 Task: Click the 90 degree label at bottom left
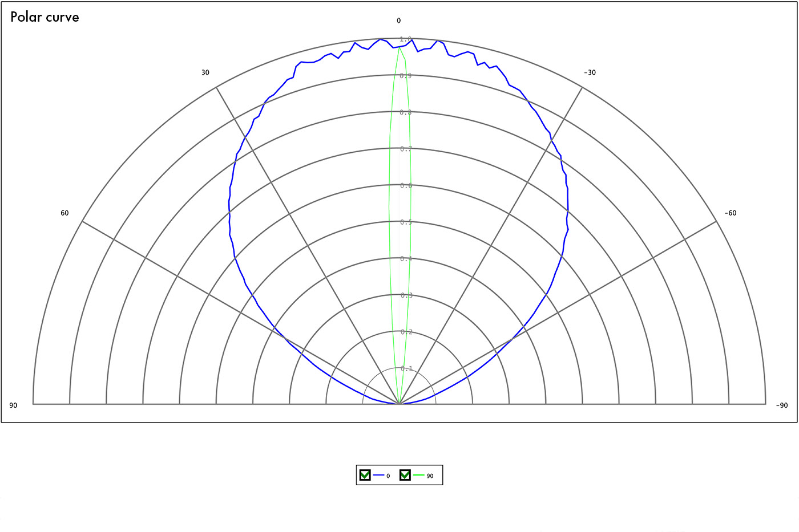[x=13, y=405]
